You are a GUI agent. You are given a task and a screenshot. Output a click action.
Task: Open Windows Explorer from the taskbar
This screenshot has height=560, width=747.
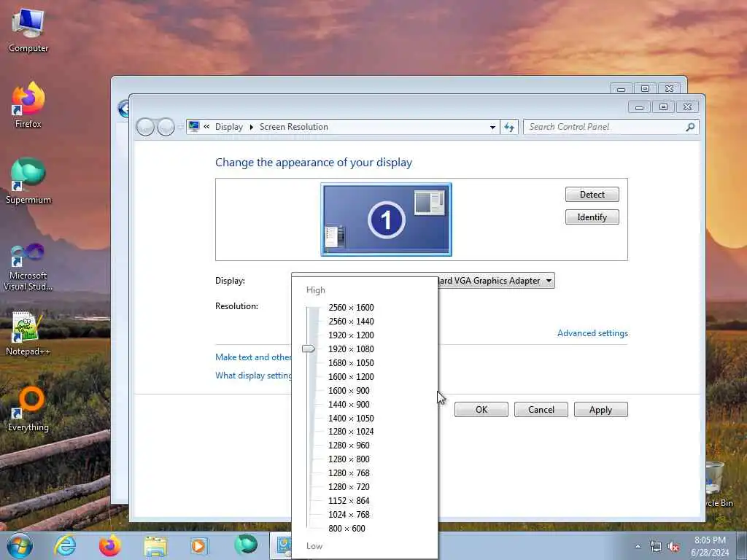(x=155, y=546)
